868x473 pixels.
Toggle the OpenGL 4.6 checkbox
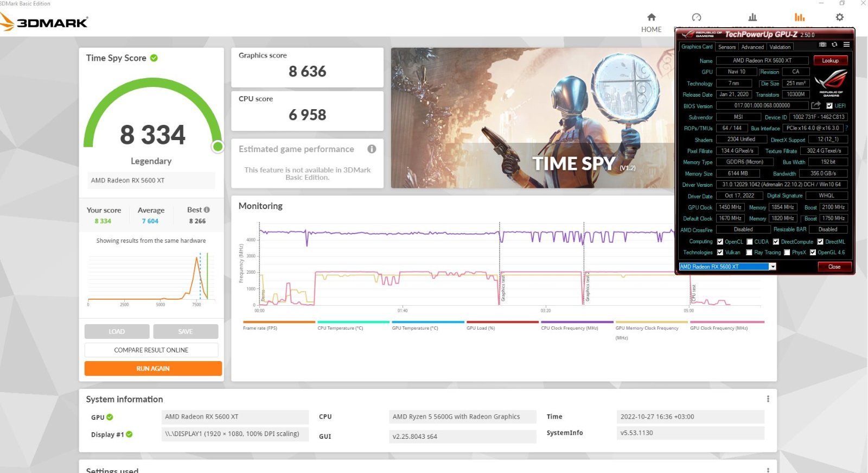(x=813, y=253)
